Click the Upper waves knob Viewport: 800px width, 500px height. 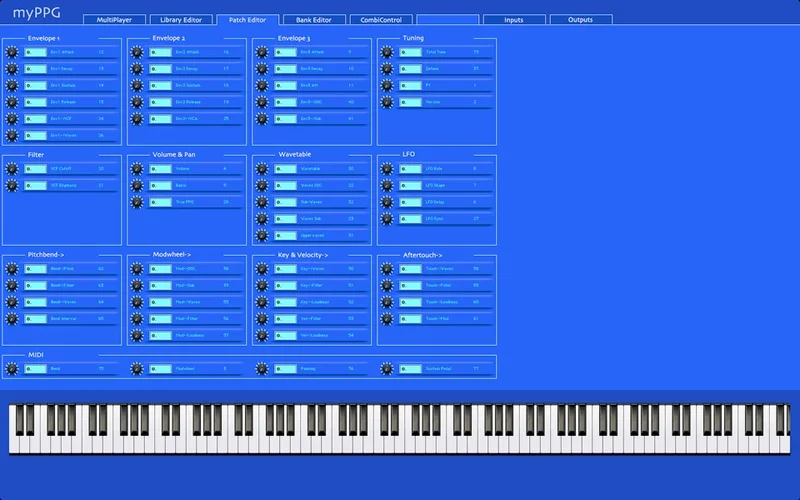pos(262,236)
